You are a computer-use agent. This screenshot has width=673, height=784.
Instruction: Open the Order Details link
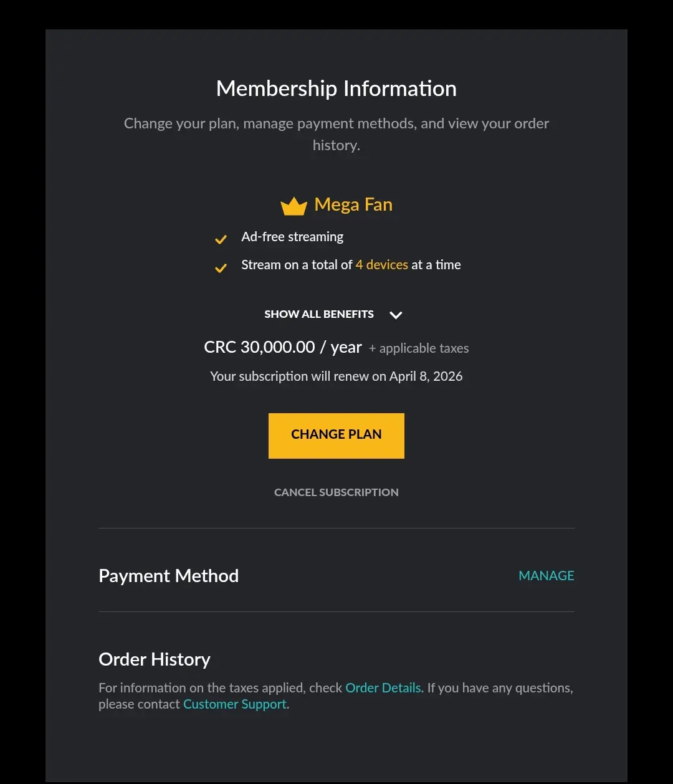(x=383, y=688)
